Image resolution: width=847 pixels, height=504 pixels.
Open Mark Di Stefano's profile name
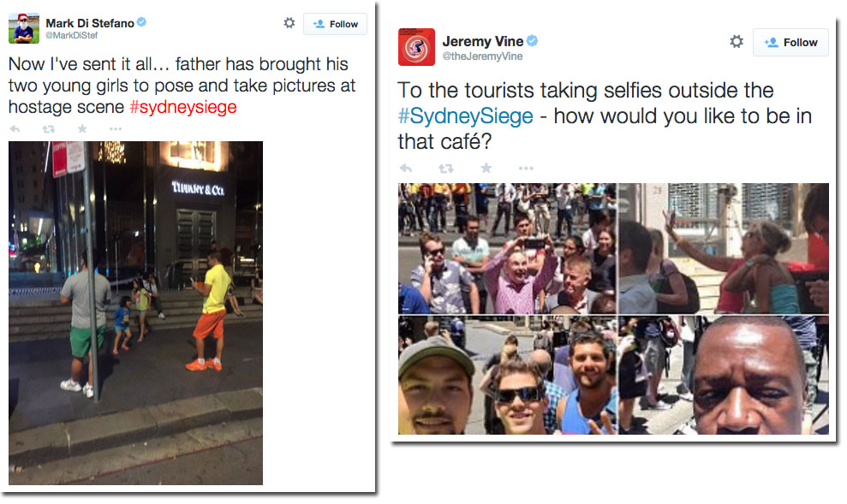pyautogui.click(x=90, y=23)
